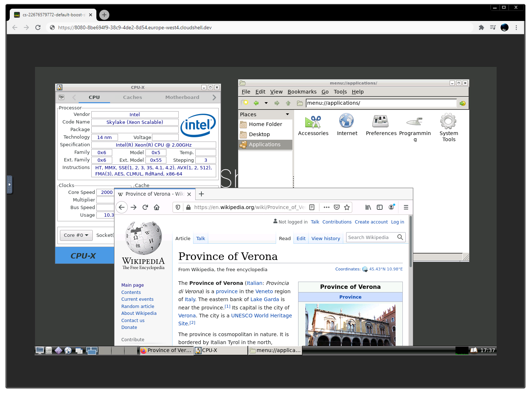Follow the Lake Garda article link
532x395 pixels.
click(265, 299)
